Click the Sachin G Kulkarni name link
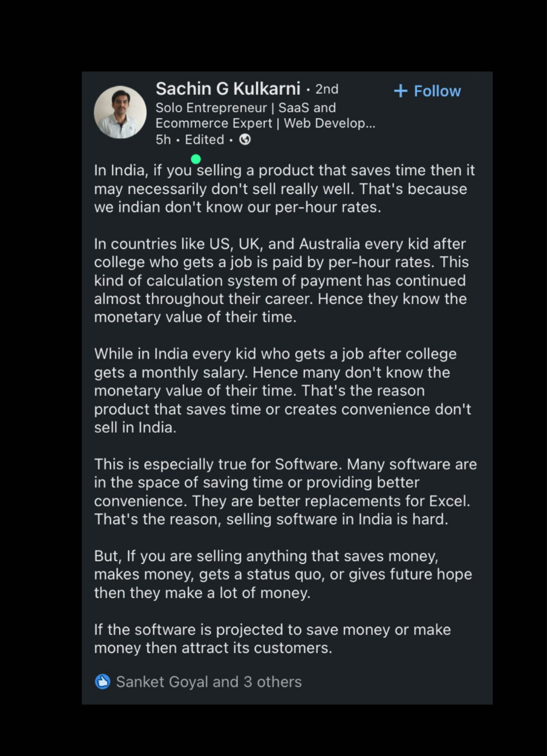Screen dimensions: 547x756 pos(228,89)
